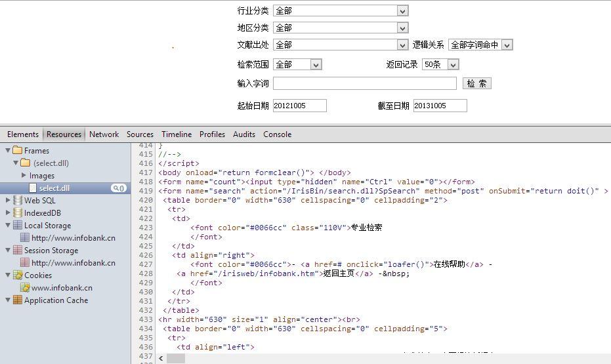Click the (select.dll) folder icon
This screenshot has width=611, height=364.
coord(26,163)
